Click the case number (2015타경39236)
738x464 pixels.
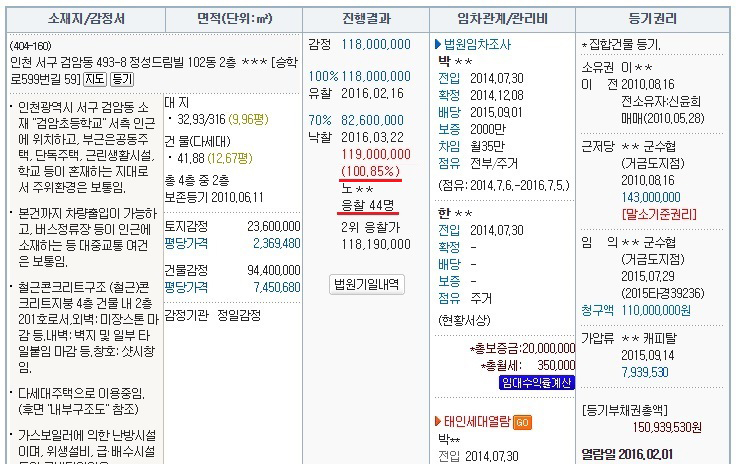pyautogui.click(x=663, y=293)
